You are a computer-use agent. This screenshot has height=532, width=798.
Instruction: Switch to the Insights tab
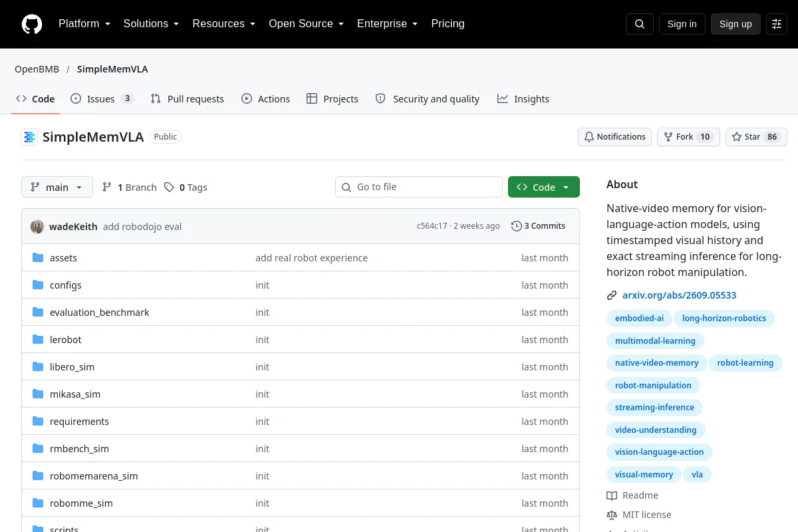[x=523, y=99]
